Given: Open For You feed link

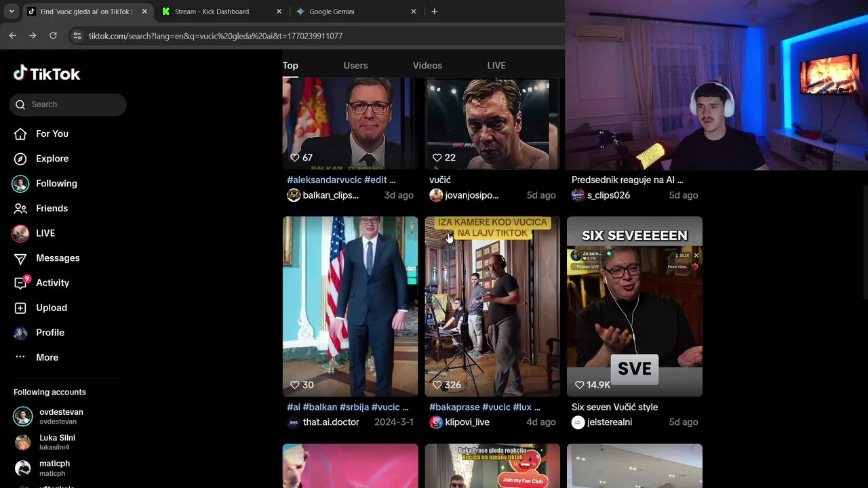Looking at the screenshot, I should [x=52, y=134].
